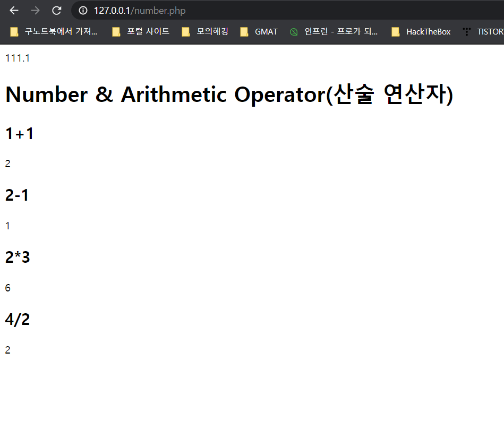Click the browser back arrow

14,11
